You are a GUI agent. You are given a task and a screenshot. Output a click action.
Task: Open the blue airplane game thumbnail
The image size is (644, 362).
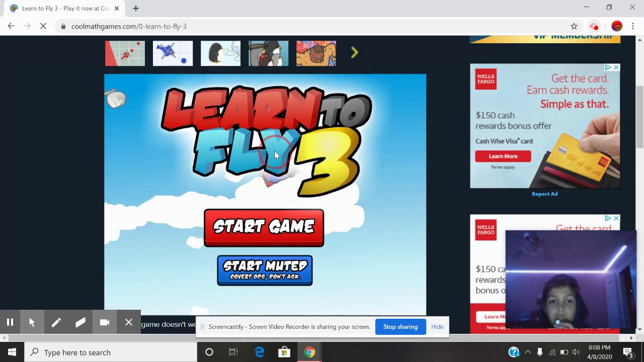173,53
